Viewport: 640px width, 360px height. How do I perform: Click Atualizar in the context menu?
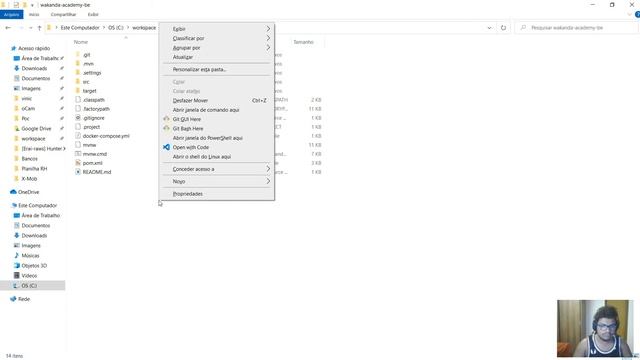coord(216,57)
